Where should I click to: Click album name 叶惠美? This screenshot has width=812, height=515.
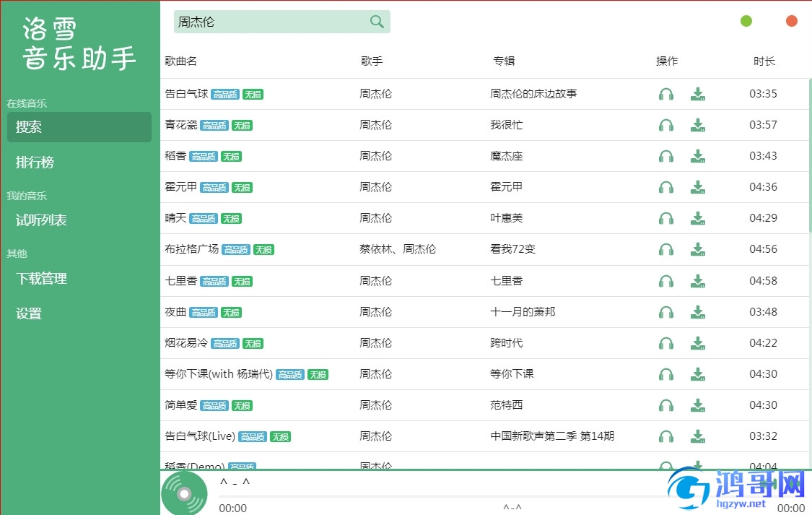507,218
